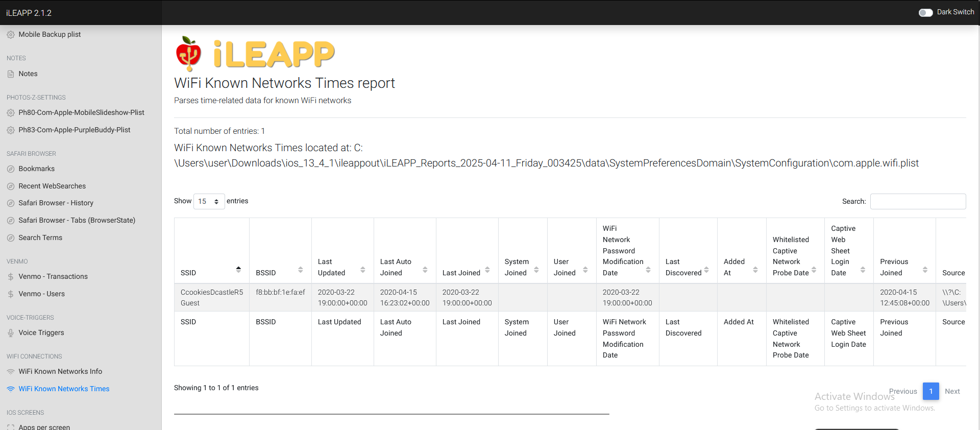Click the CcookiesDcastleR5 Guest SSID cell
Screen dimensions: 980x430
click(x=211, y=298)
